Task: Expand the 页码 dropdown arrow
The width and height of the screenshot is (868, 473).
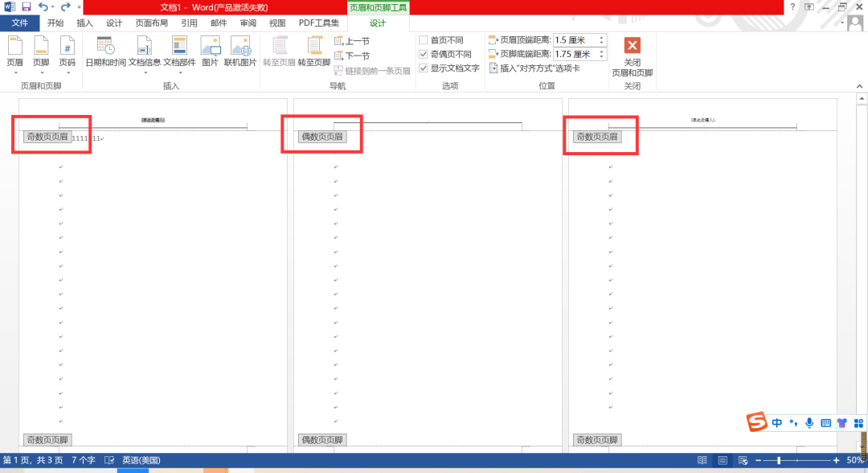Action: 68,73
